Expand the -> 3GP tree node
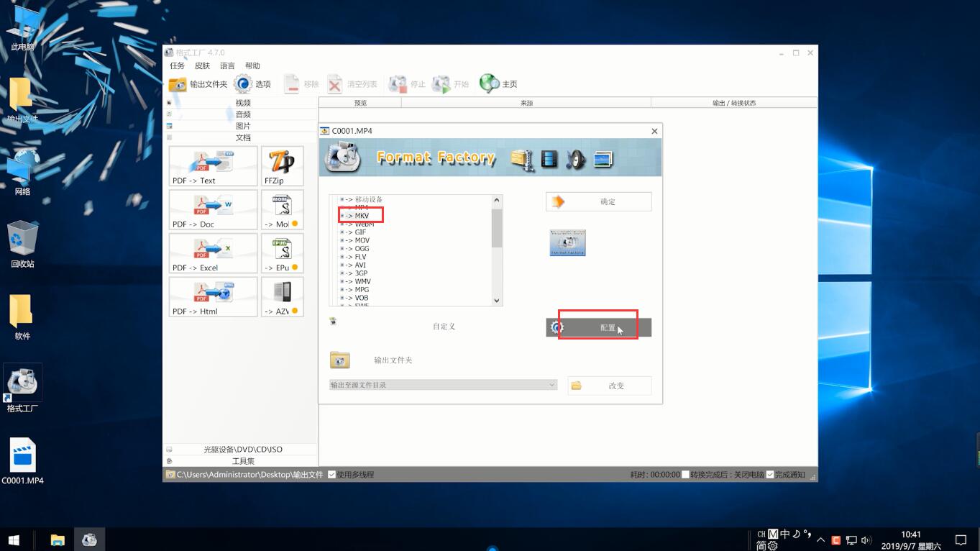 pos(342,273)
